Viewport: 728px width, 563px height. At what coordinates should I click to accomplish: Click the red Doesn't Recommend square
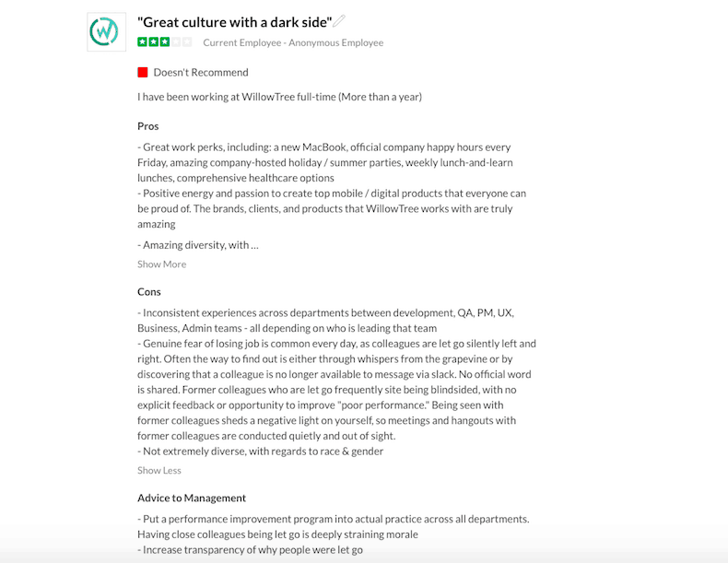143,72
